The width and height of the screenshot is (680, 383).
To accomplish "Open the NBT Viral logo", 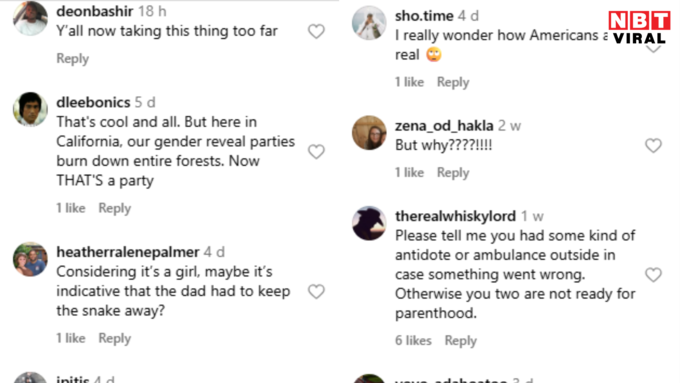I will [640, 27].
